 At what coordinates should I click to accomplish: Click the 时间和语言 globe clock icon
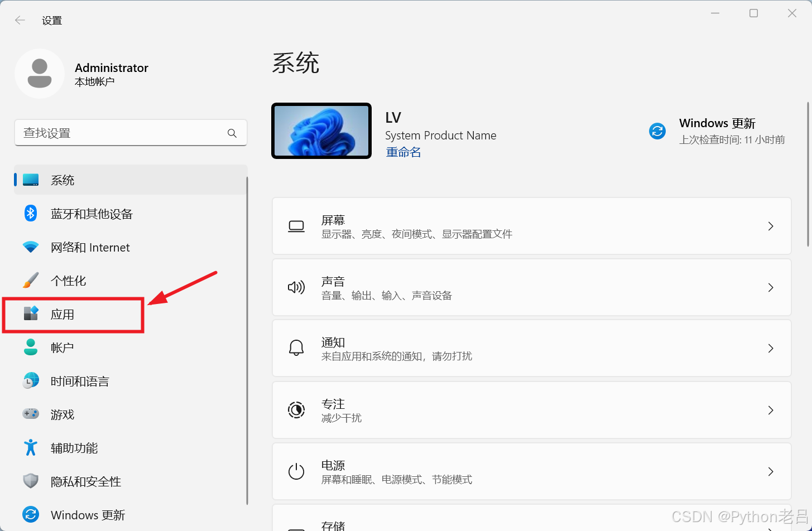tap(31, 381)
